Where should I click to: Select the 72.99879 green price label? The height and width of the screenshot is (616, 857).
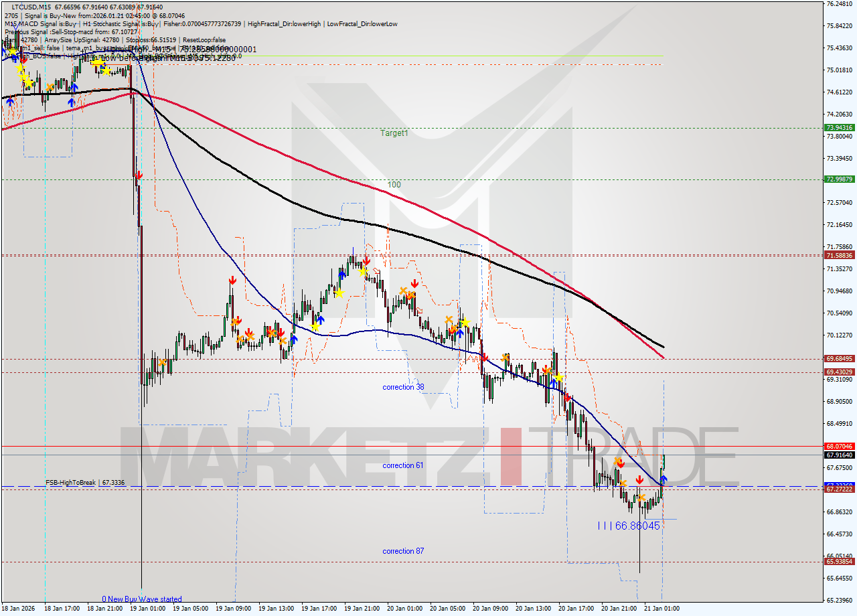(839, 179)
